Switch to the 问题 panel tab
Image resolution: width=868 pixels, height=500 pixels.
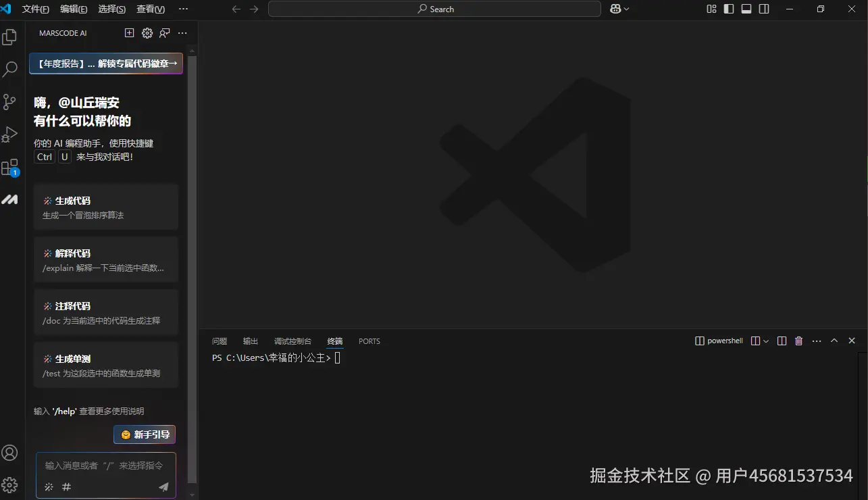pos(220,341)
